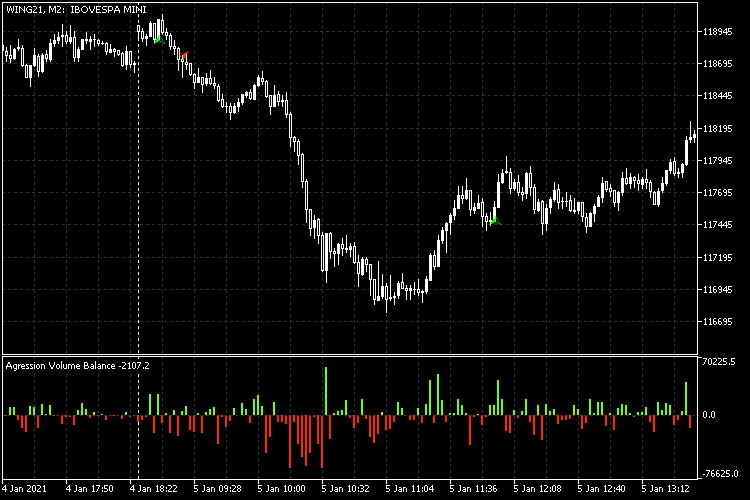Click the WING21, M2: IBOVESPA MINI chart title

pyautogui.click(x=76, y=10)
